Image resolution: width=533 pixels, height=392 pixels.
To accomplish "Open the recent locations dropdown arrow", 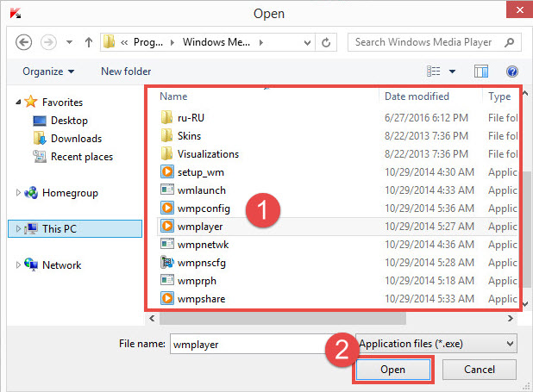I will [69, 42].
